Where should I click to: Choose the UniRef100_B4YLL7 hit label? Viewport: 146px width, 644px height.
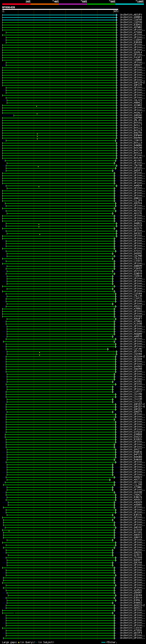(x=131, y=125)
